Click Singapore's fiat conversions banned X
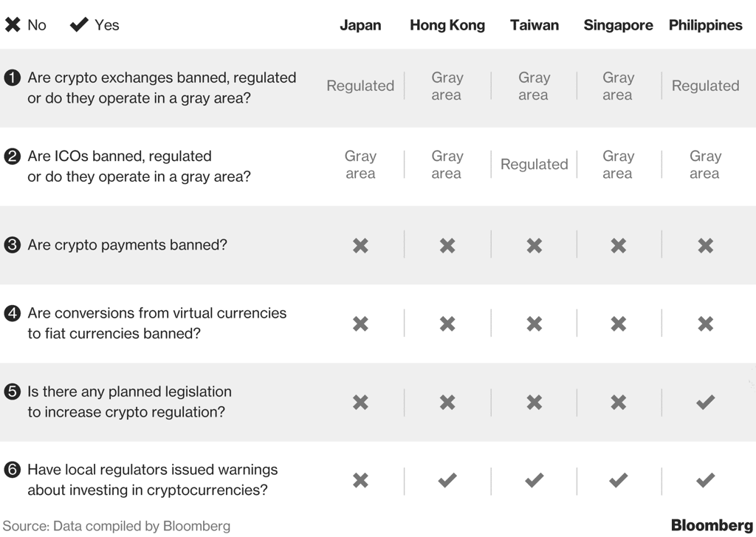The image size is (756, 537). tap(619, 324)
